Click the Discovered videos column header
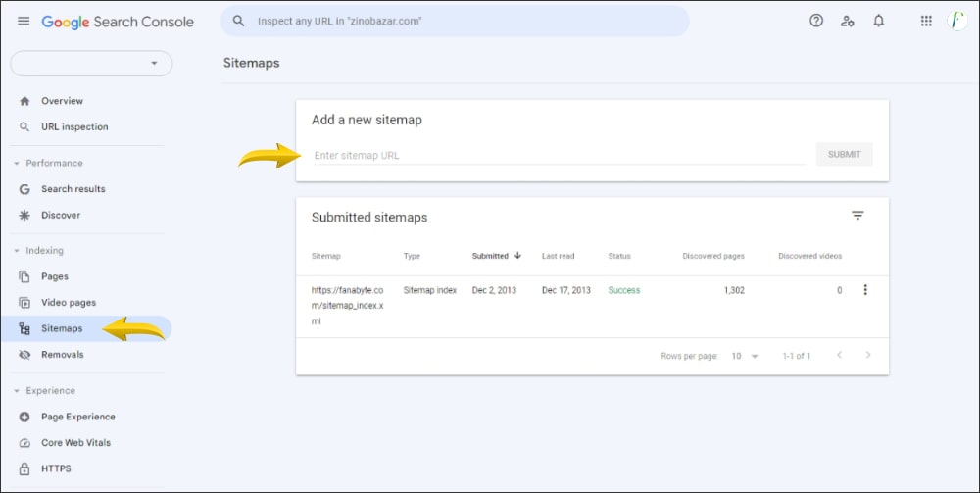This screenshot has width=980, height=493. pos(810,256)
